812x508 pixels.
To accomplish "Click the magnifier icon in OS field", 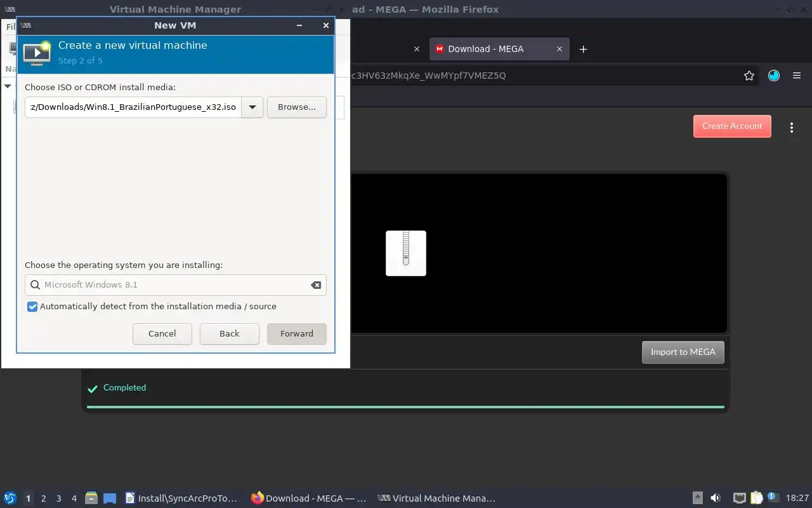I will pos(36,285).
